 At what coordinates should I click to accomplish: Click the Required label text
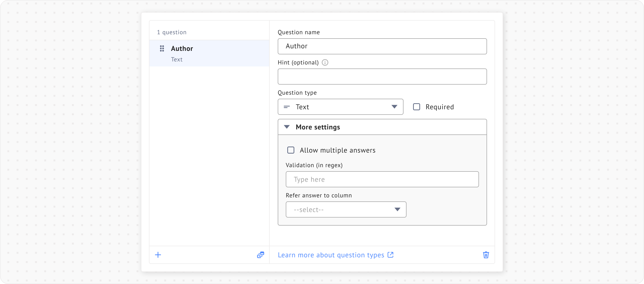click(x=439, y=107)
